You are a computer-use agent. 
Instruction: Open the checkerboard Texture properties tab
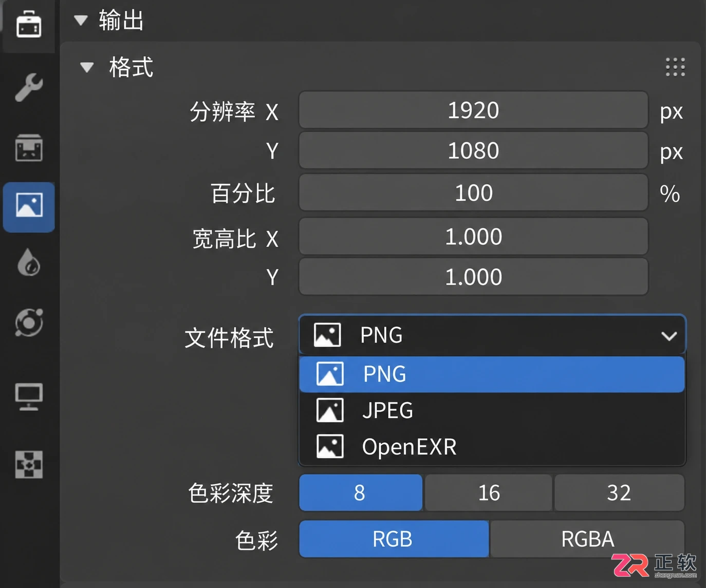(29, 465)
